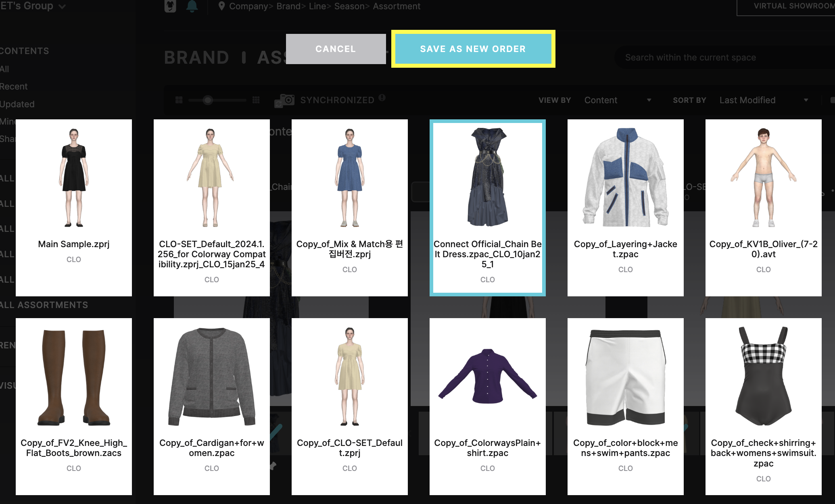The image size is (835, 504).
Task: Open ALL ASSORTMENTS in the sidebar
Action: 44,305
